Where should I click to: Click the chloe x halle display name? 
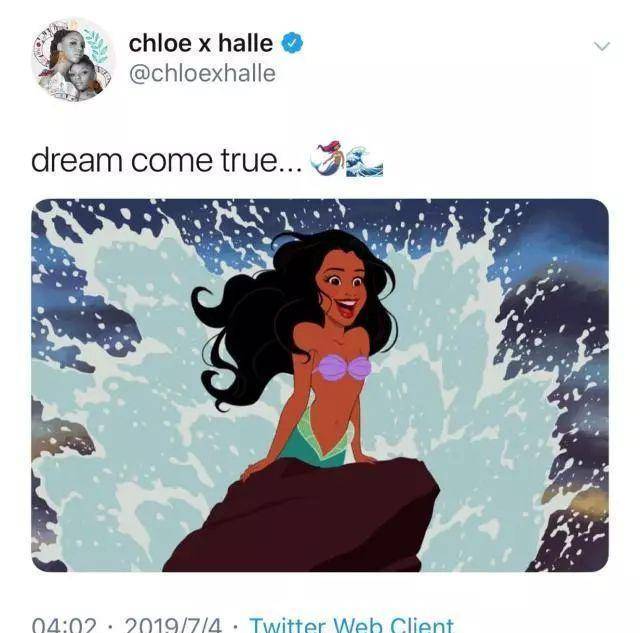pyautogui.click(x=200, y=43)
